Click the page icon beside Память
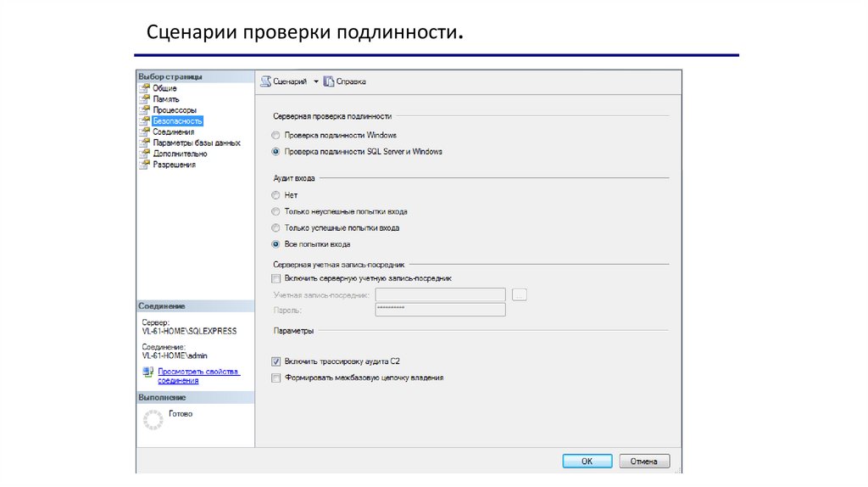Screen dimensions: 868x487 click(144, 99)
